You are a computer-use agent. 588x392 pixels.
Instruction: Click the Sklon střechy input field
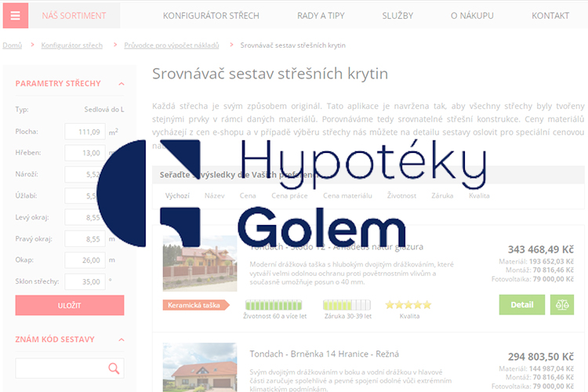84,281
